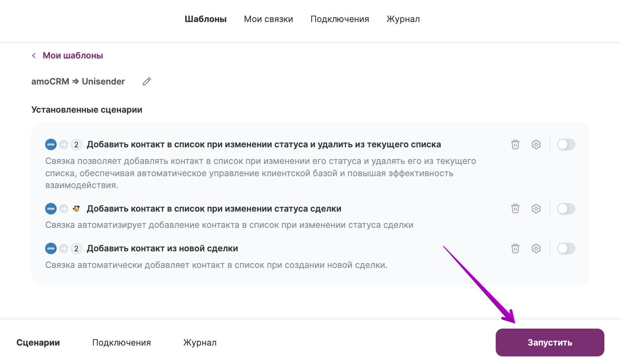Click description starting "Связка позволяет добавлять контакт"

point(261,173)
